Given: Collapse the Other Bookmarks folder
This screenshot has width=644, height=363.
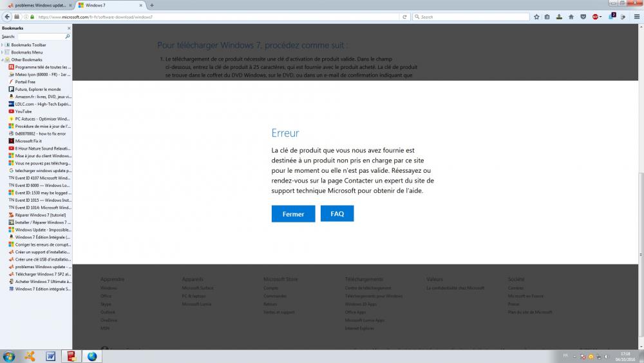Looking at the screenshot, I should (3, 59).
